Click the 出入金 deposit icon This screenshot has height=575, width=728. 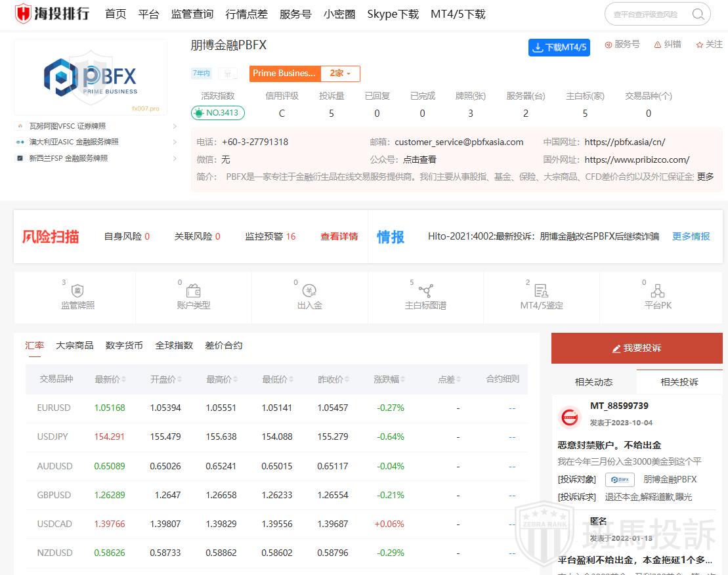tap(310, 291)
